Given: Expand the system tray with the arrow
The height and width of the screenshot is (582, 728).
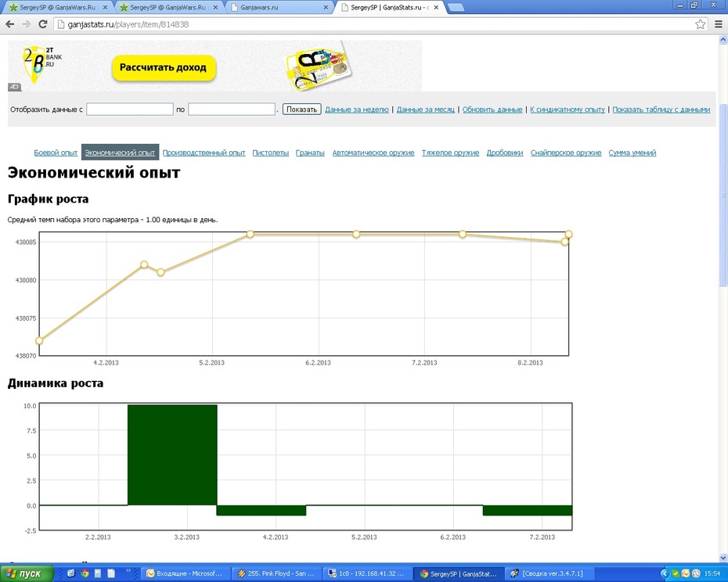Looking at the screenshot, I should [665, 573].
